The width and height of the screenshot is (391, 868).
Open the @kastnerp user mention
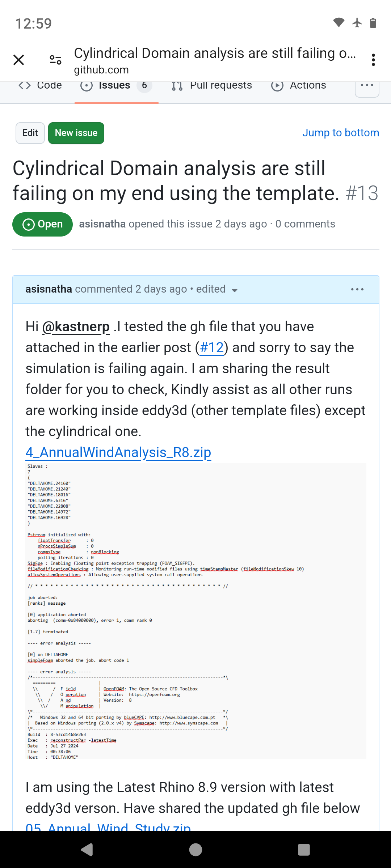click(76, 327)
